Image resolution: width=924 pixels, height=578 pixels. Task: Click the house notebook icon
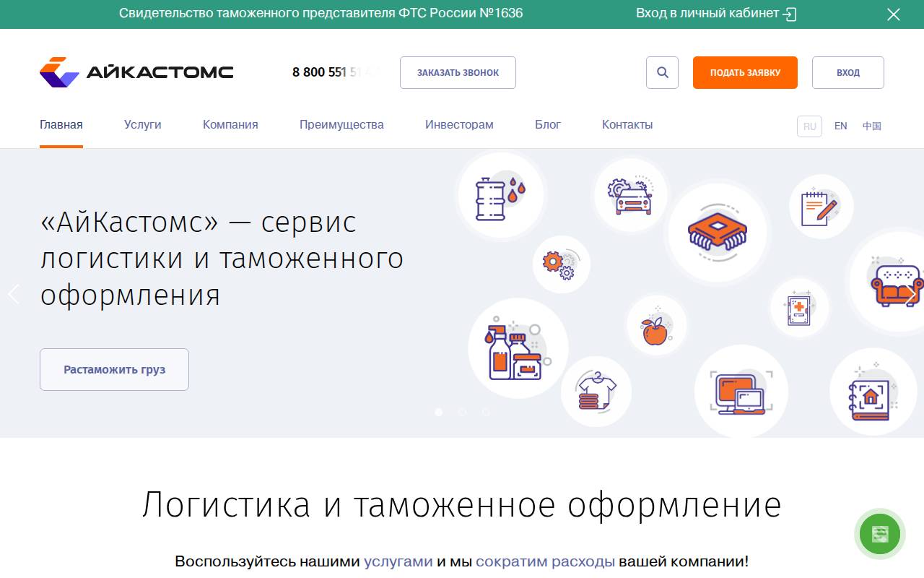click(873, 392)
